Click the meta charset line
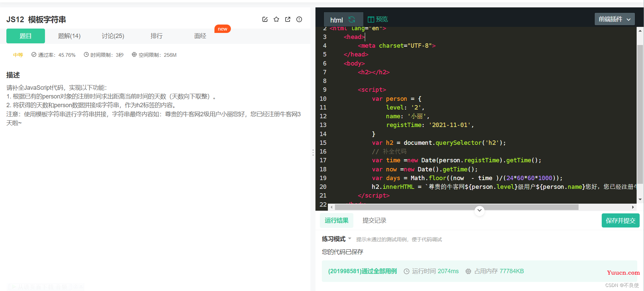644x291 pixels. (397, 46)
